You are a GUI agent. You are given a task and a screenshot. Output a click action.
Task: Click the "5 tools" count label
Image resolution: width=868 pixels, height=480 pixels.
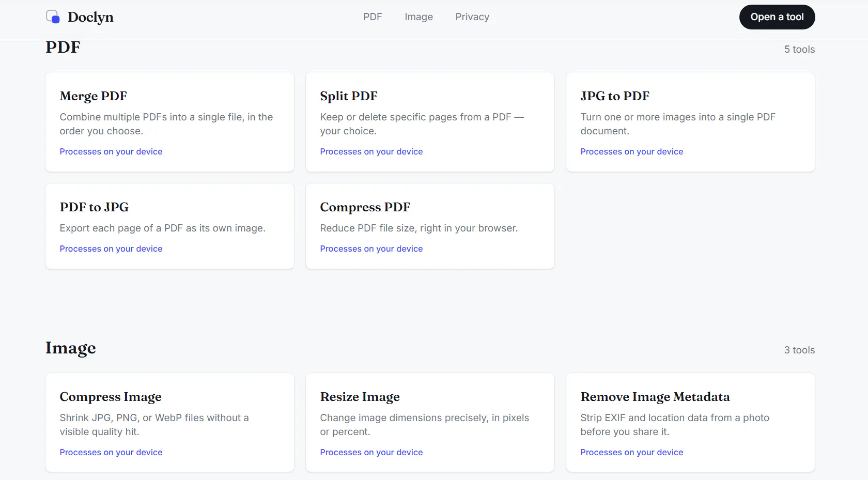click(799, 50)
